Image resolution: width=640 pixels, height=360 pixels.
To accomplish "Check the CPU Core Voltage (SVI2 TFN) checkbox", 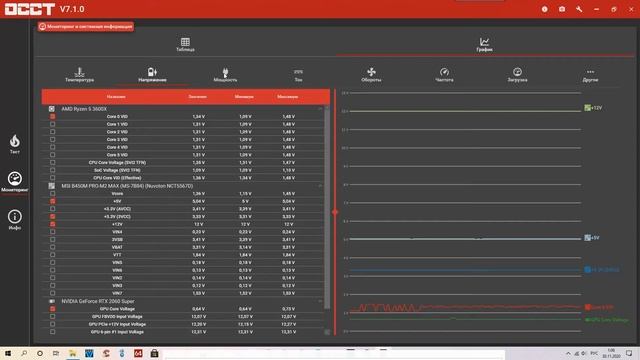I will (x=52, y=162).
